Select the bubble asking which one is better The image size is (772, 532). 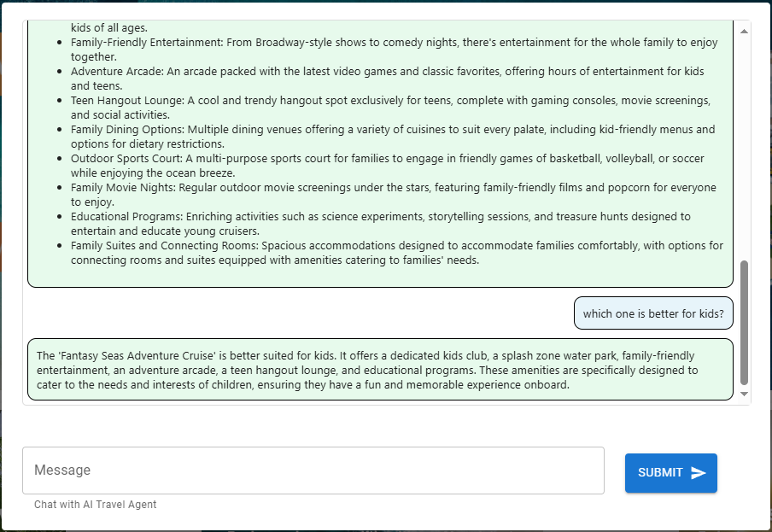[x=653, y=313]
